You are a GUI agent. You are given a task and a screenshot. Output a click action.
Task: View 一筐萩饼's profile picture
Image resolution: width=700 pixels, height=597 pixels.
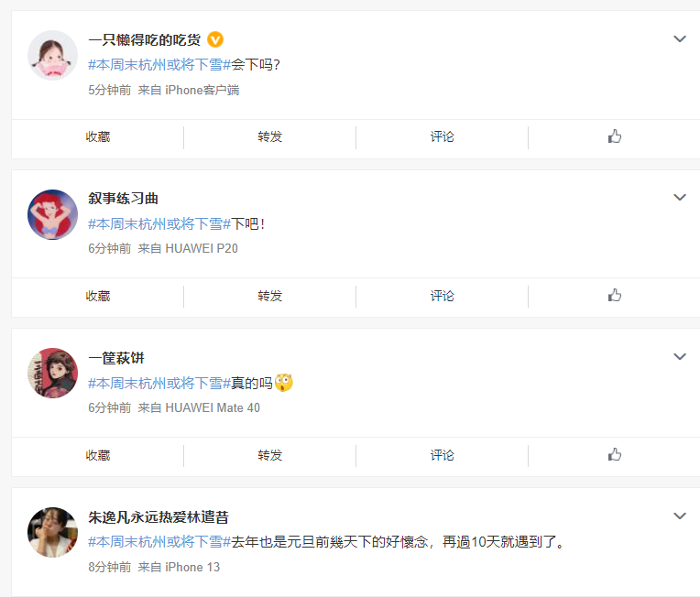point(52,373)
